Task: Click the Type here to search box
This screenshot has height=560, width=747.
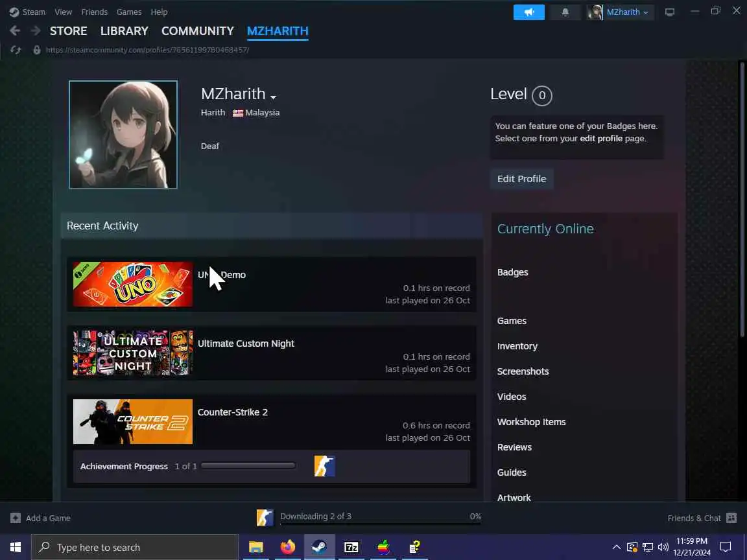Action: click(134, 547)
